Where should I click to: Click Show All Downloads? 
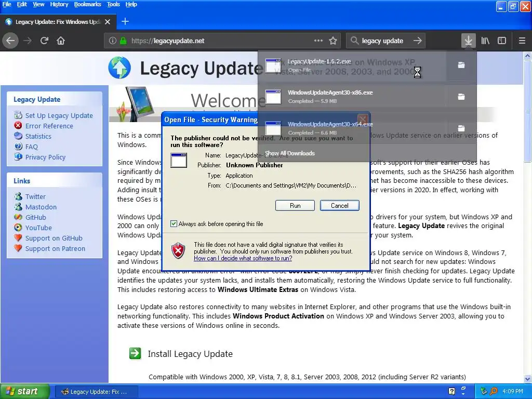pos(290,153)
